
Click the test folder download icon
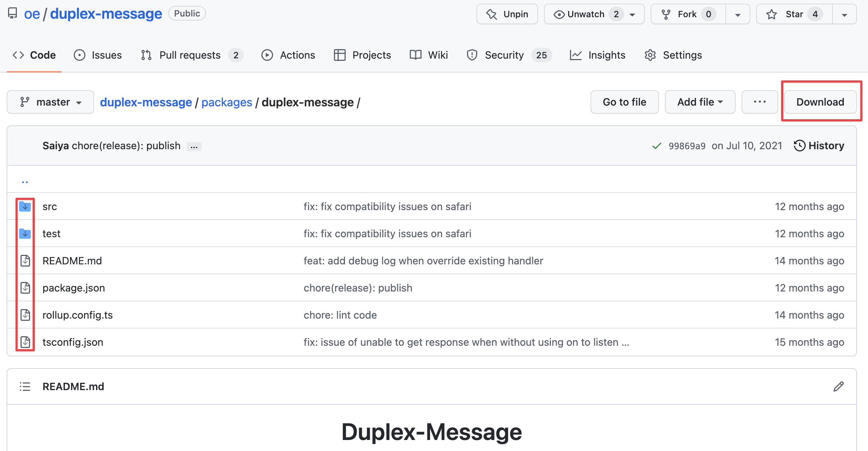pyautogui.click(x=25, y=234)
